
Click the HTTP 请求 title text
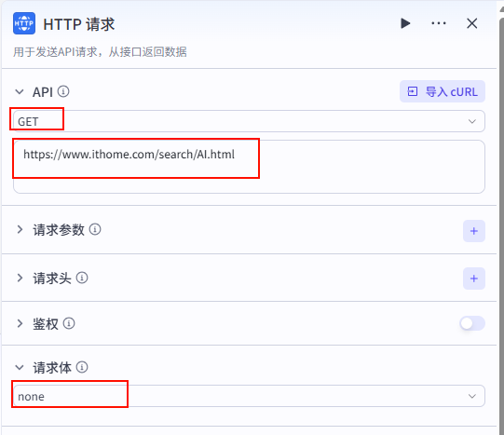point(79,24)
